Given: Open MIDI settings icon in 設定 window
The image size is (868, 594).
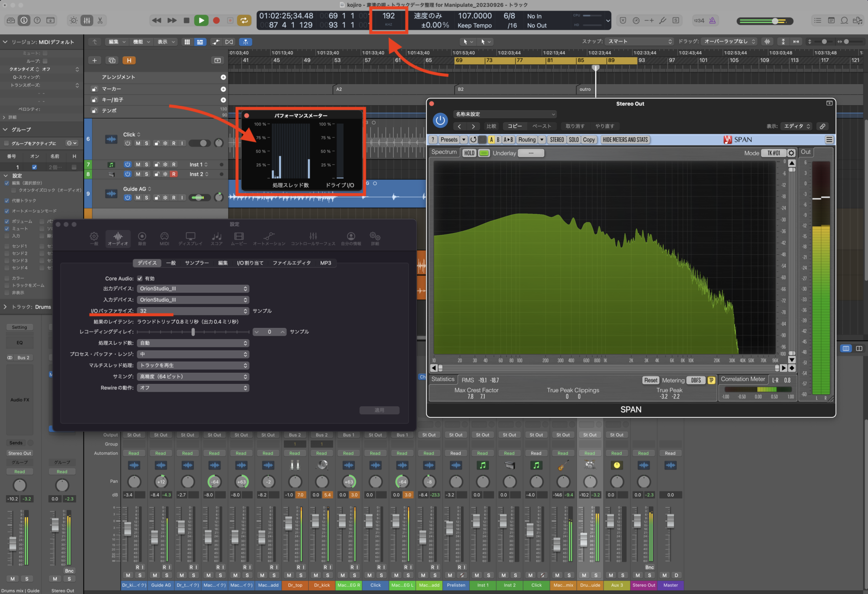Looking at the screenshot, I should click(165, 239).
